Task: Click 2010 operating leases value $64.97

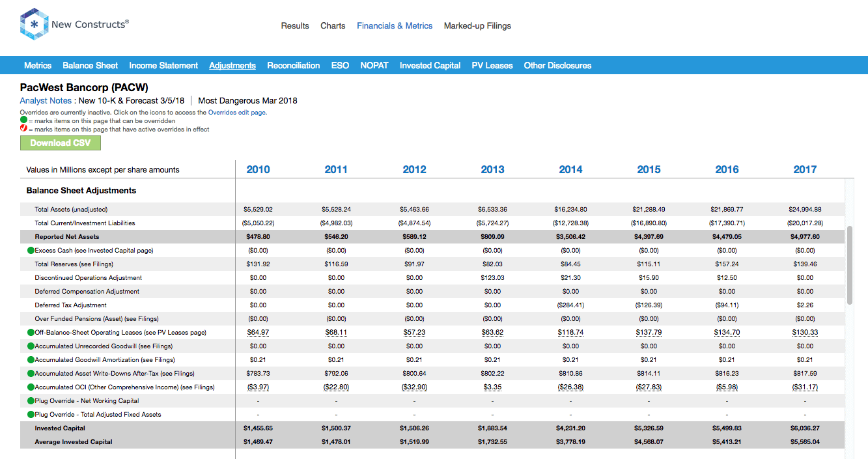Action: click(x=258, y=333)
